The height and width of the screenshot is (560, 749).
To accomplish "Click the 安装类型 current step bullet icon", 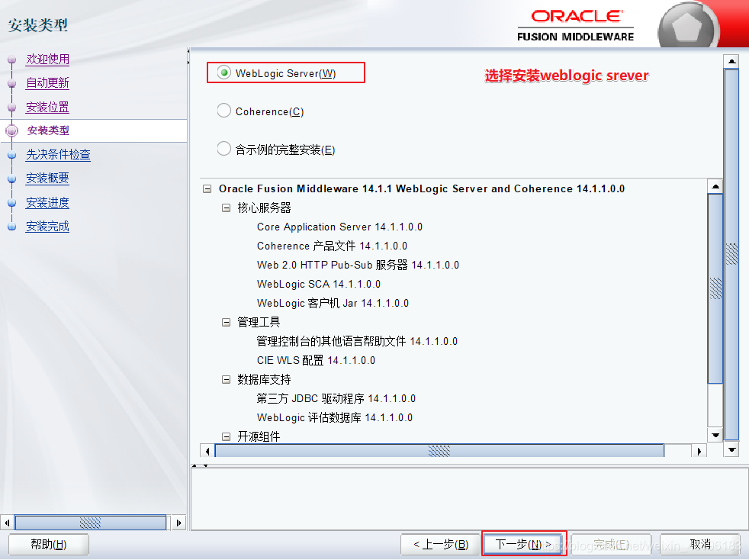I will coord(12,130).
